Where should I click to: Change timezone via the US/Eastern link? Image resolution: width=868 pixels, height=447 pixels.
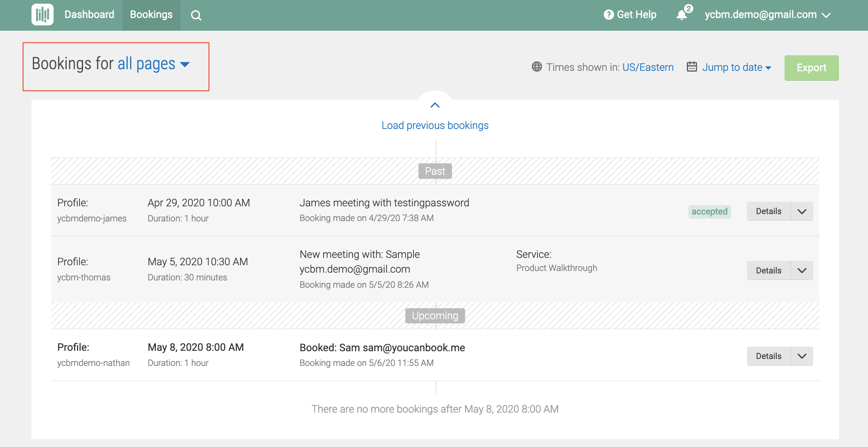click(648, 67)
